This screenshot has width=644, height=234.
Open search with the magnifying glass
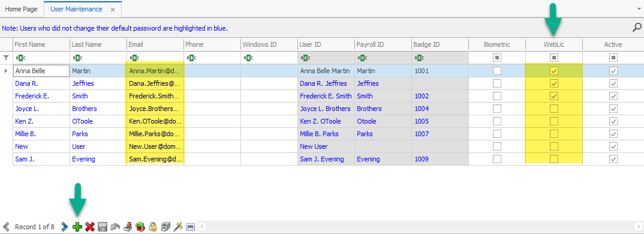point(637,28)
